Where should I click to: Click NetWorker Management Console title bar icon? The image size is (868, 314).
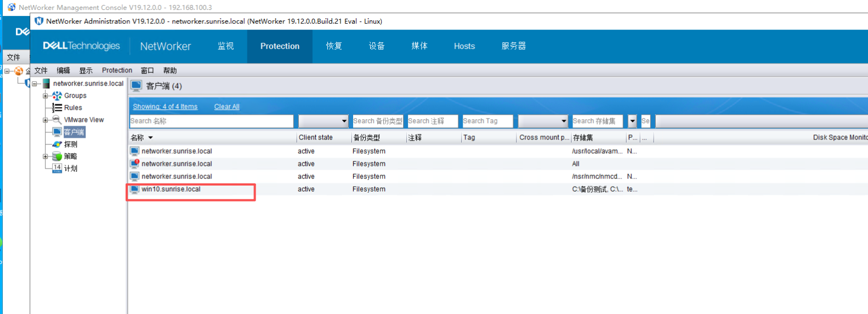(12, 7)
